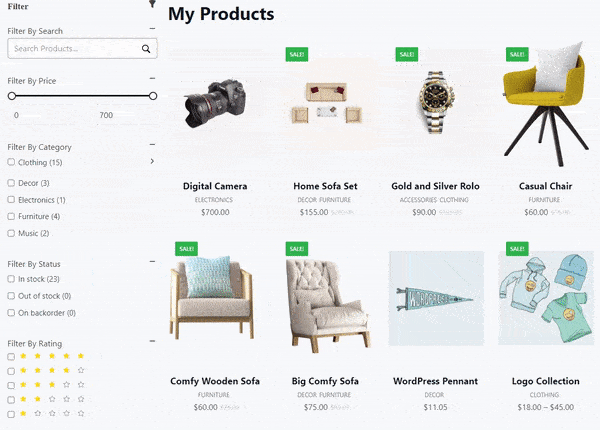Click the Sale badge on Casual Chair
600x430 pixels.
(x=517, y=54)
